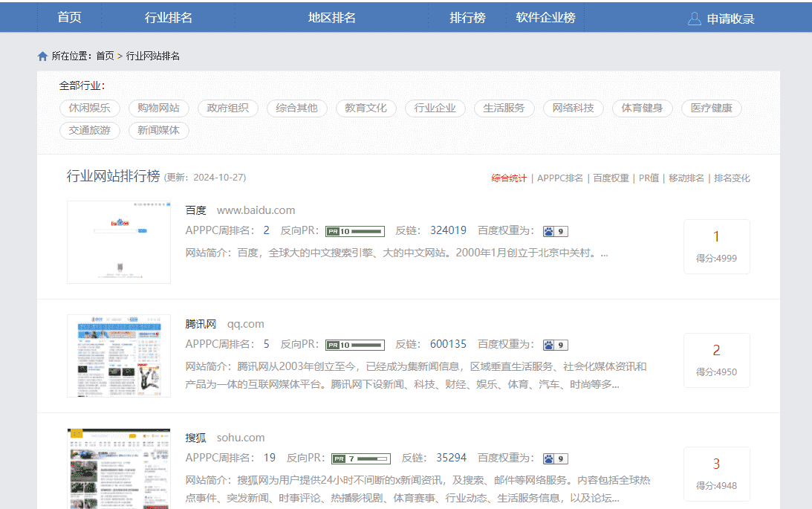
Task: Select the 百度权重 sort tab
Action: 611,178
